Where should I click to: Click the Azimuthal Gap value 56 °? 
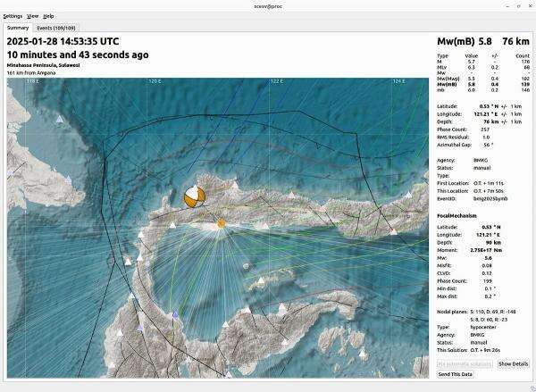(x=488, y=145)
